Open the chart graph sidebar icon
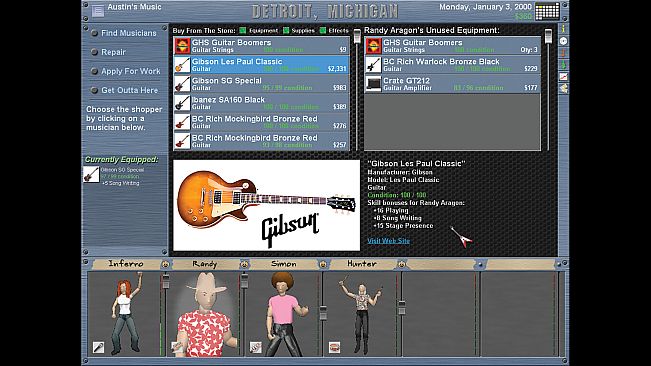Image resolution: width=651 pixels, height=366 pixels. (563, 76)
